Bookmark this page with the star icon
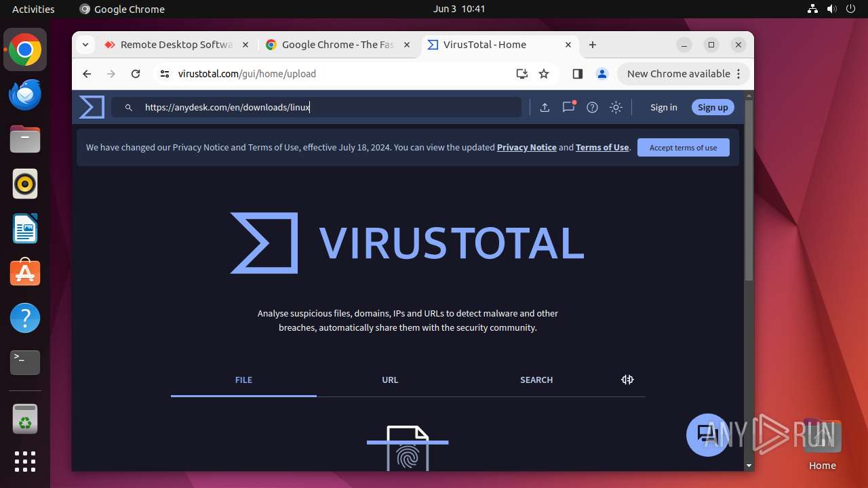868x488 pixels. click(x=544, y=74)
